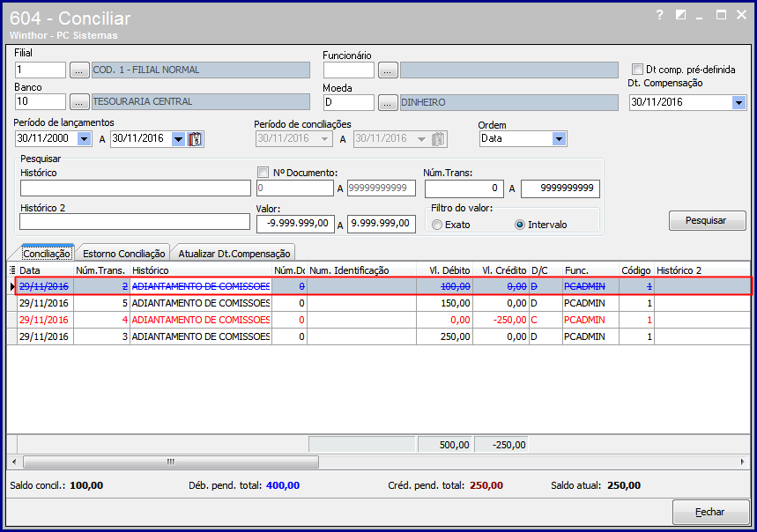The image size is (757, 532).
Task: Open Dt. Compensação date dropdown
Action: tap(738, 102)
